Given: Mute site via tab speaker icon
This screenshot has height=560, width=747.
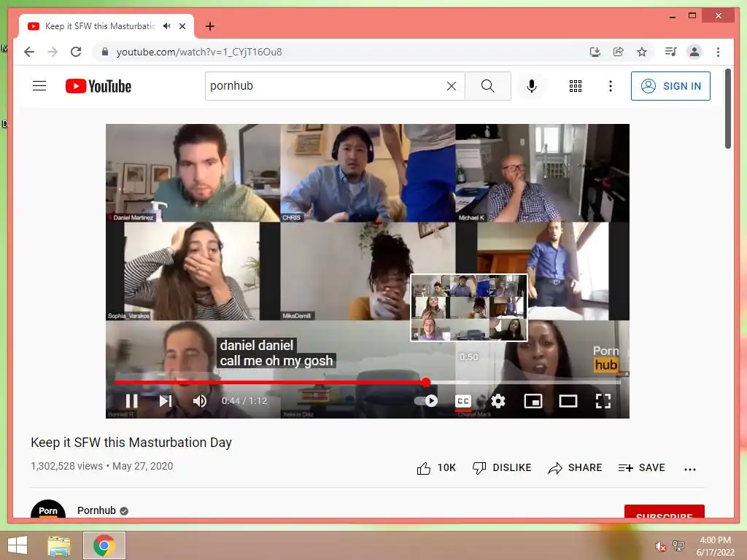Looking at the screenshot, I should (166, 26).
